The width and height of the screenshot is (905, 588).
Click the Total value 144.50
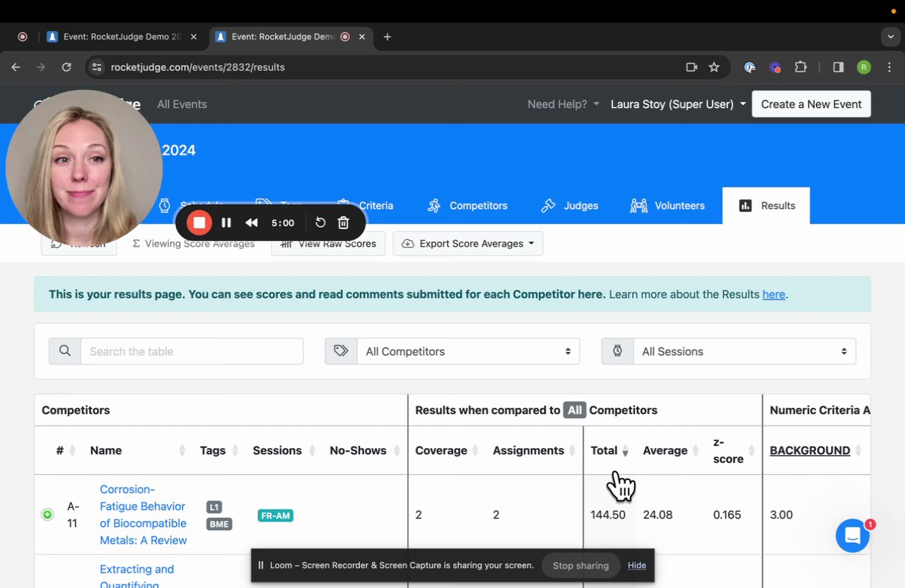click(x=608, y=514)
